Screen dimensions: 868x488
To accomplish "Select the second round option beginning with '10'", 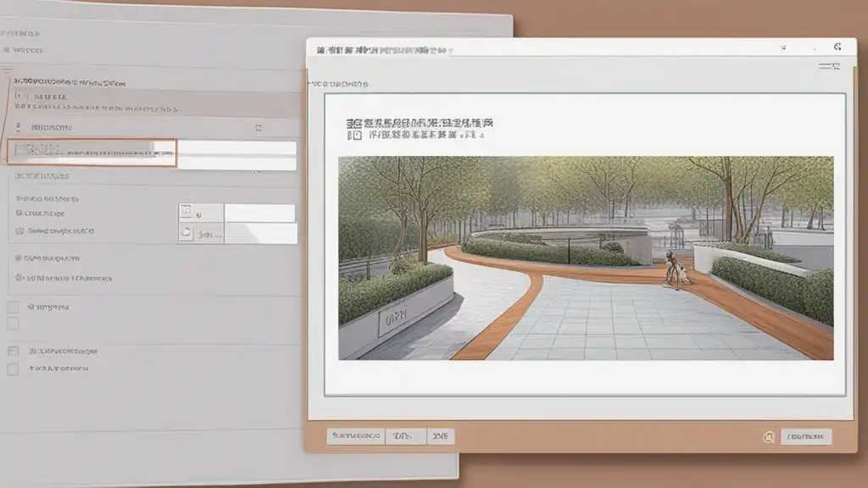I will click(19, 278).
